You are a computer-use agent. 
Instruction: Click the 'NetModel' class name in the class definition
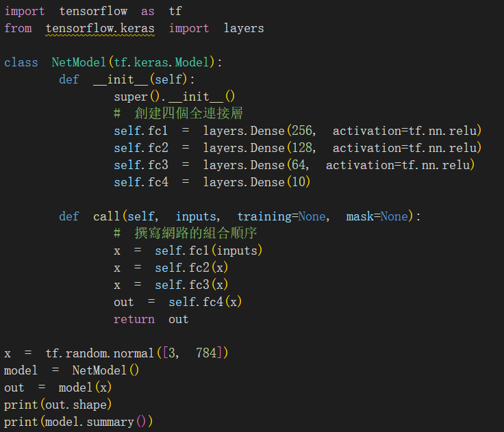(79, 62)
